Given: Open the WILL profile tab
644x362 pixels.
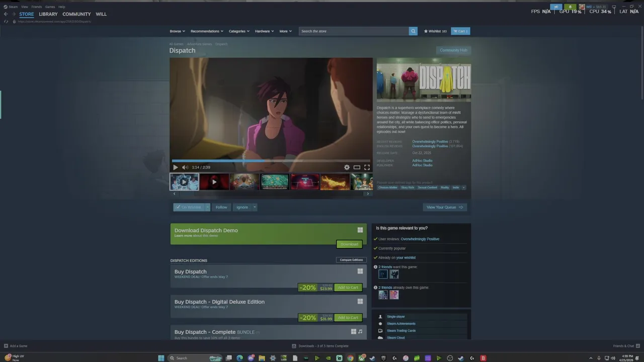Looking at the screenshot, I should (x=101, y=14).
